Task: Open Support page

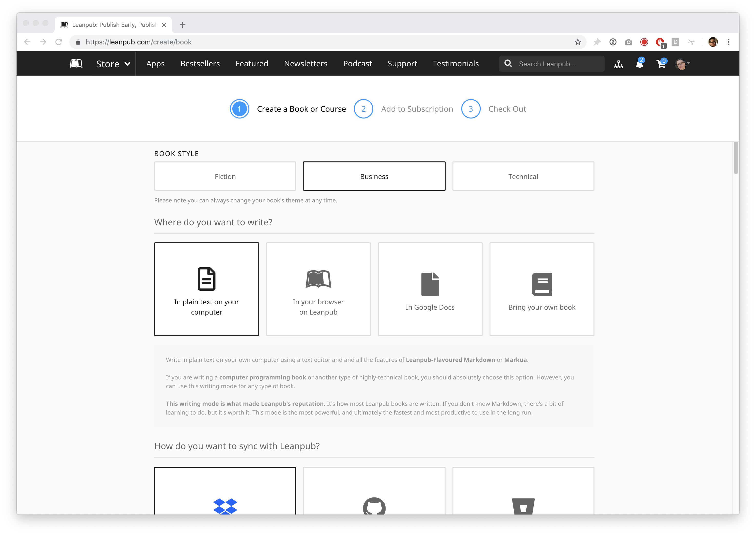Action: 402,64
